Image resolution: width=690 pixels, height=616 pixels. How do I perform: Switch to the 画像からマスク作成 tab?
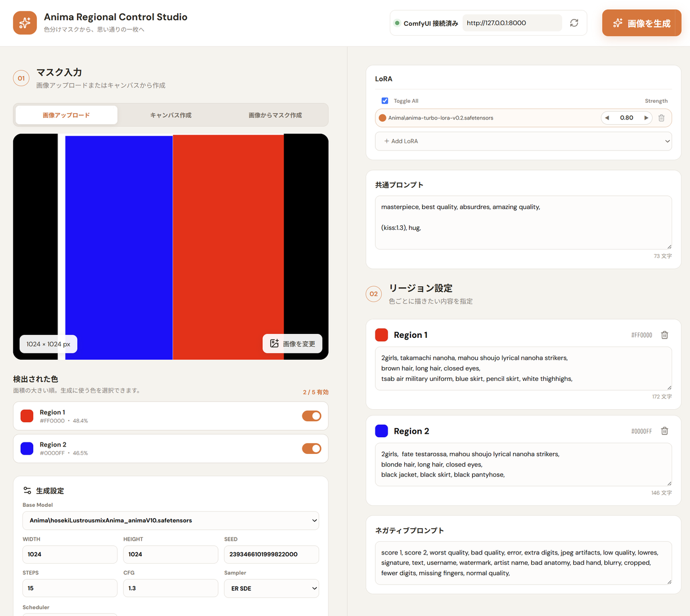tap(275, 115)
